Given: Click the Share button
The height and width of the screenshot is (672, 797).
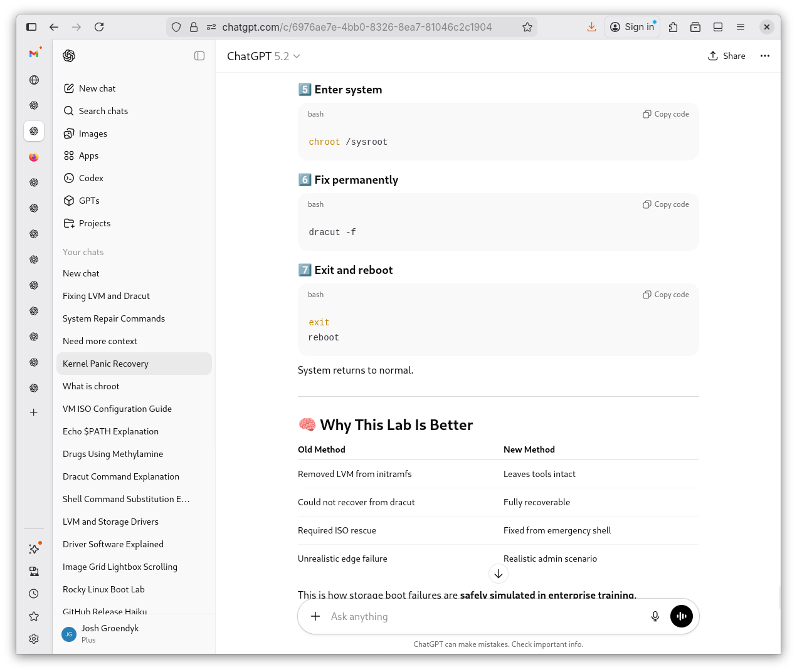Looking at the screenshot, I should pos(727,56).
